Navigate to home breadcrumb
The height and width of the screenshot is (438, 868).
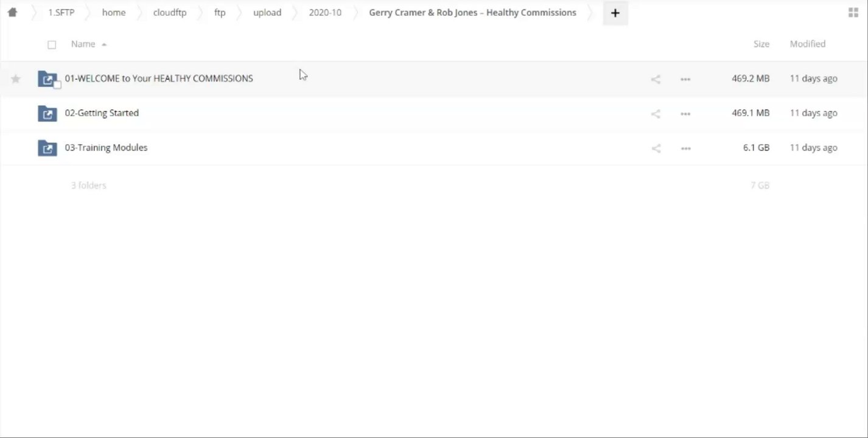coord(114,12)
